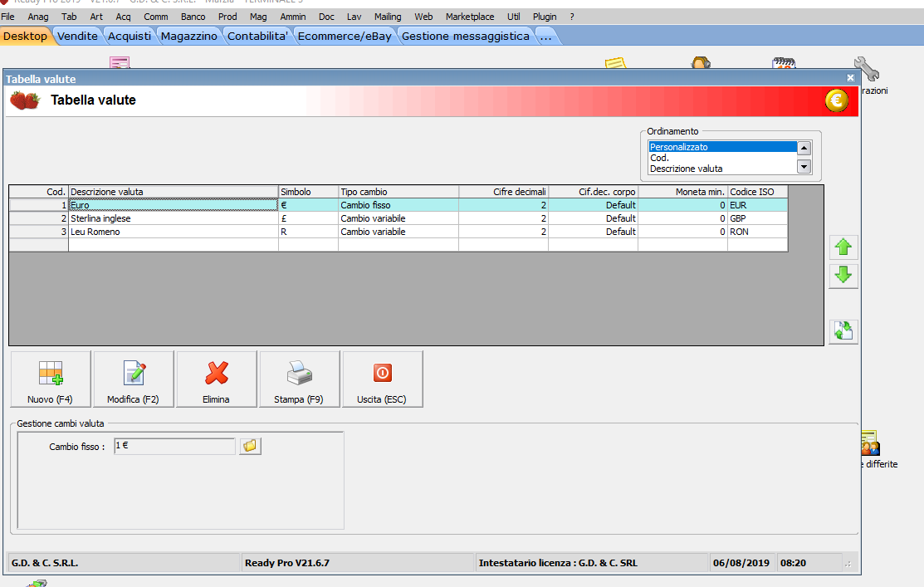
Task: Open the Acq menu
Action: [123, 17]
